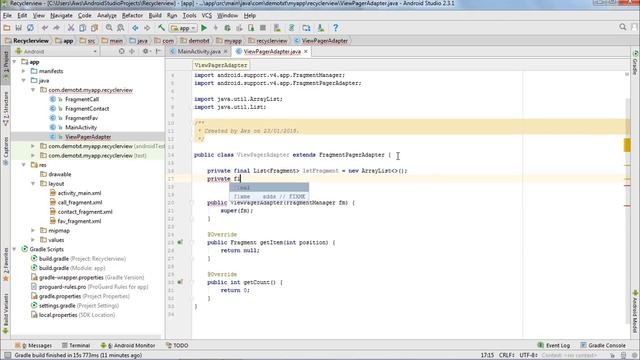Expand the mipmap folder
Viewport: 640px width, 360px height.
coord(33,231)
